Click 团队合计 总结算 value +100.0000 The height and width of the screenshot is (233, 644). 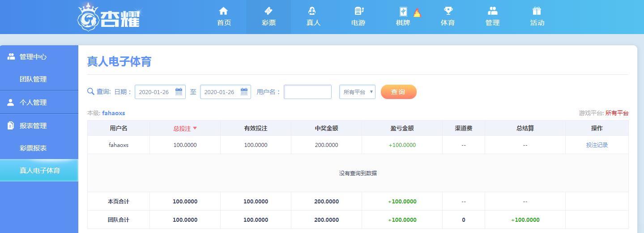point(525,220)
